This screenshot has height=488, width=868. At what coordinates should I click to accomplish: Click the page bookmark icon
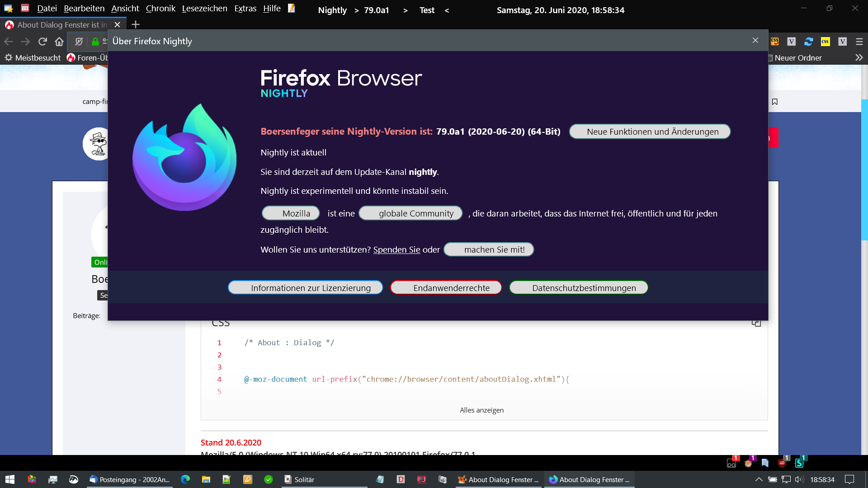pos(774,102)
